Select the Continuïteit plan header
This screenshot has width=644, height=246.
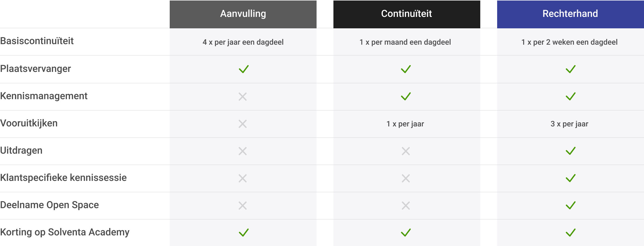click(x=407, y=14)
